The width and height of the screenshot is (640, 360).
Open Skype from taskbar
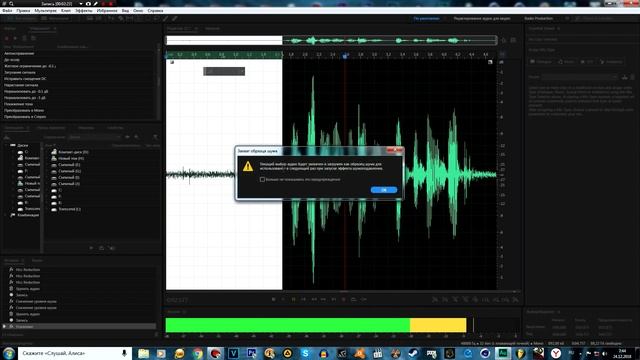(x=305, y=353)
